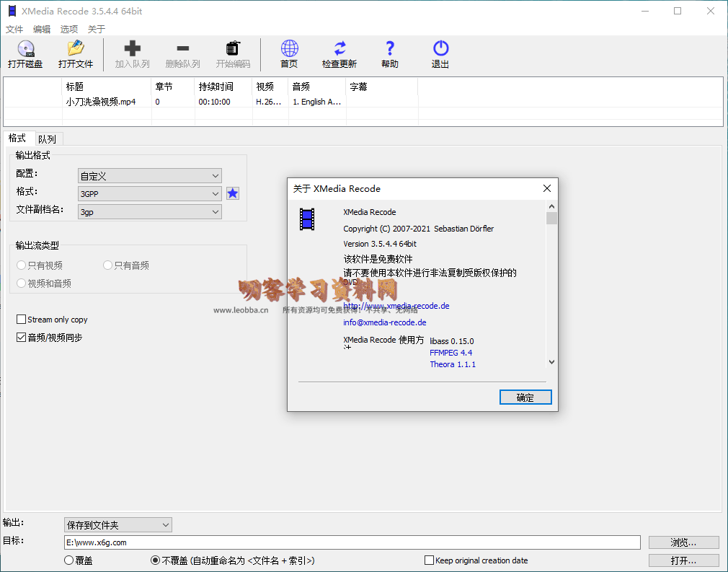Open Help (帮助) question mark icon

click(390, 49)
